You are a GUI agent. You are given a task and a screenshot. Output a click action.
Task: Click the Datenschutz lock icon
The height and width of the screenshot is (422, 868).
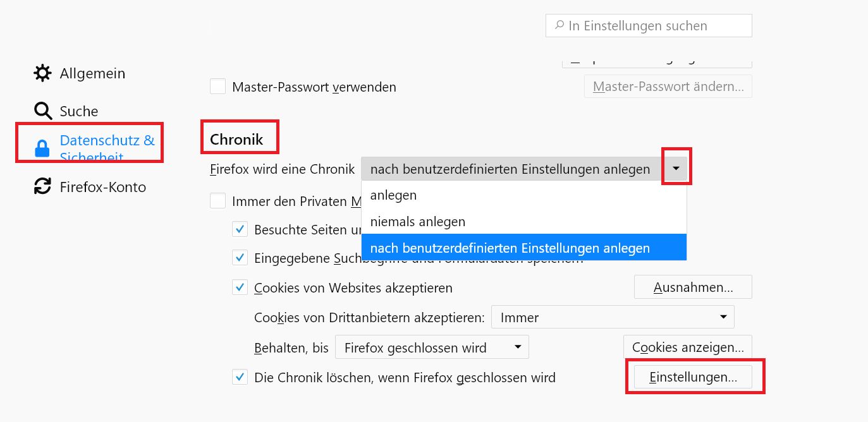pyautogui.click(x=42, y=148)
